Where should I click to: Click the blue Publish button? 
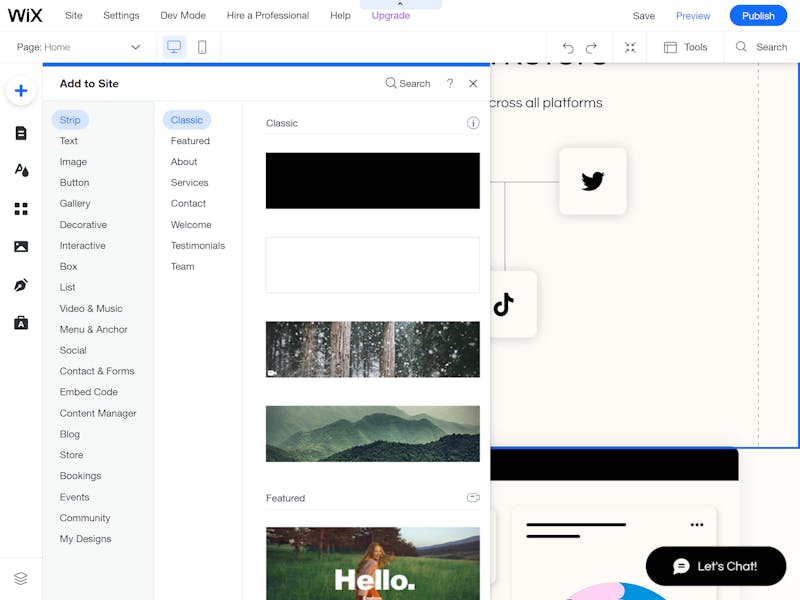(758, 16)
